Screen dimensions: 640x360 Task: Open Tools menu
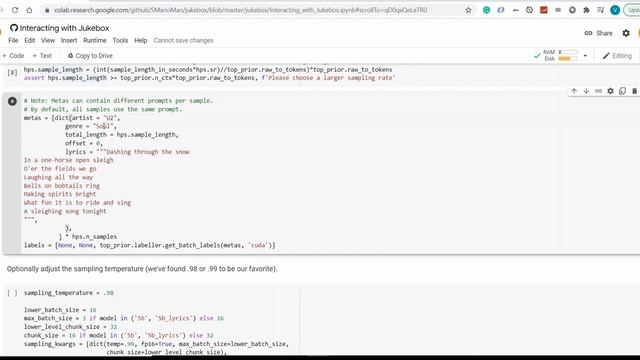tap(120, 40)
